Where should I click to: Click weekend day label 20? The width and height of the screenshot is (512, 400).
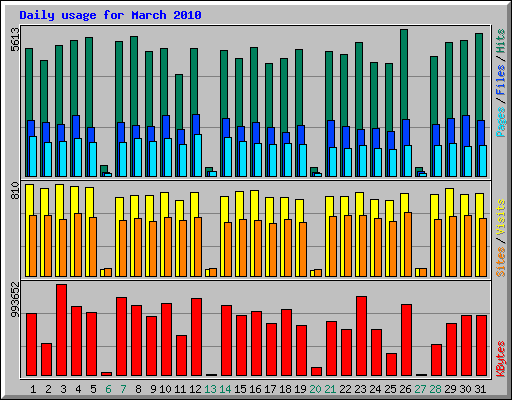(315, 389)
